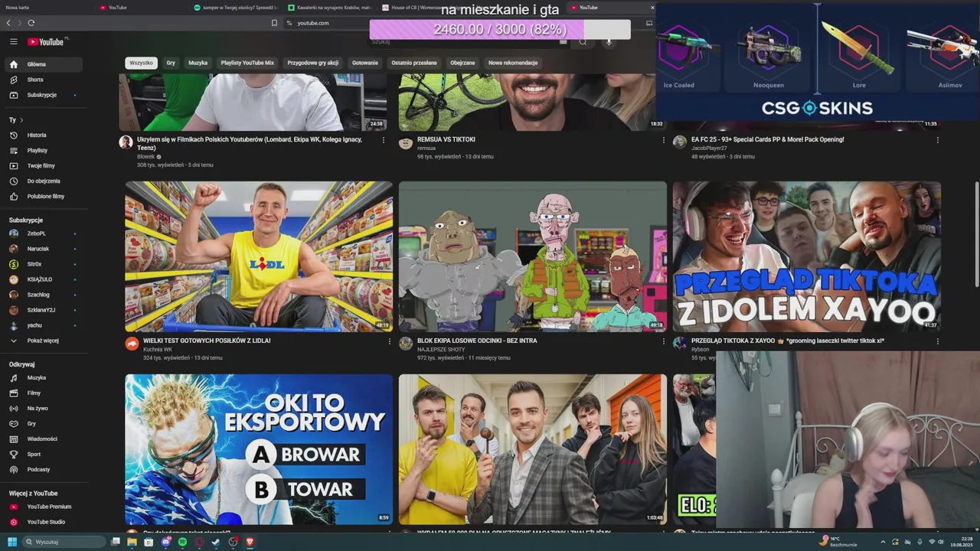
Task: Select the Przygodowe gry akcji chip
Action: (313, 63)
